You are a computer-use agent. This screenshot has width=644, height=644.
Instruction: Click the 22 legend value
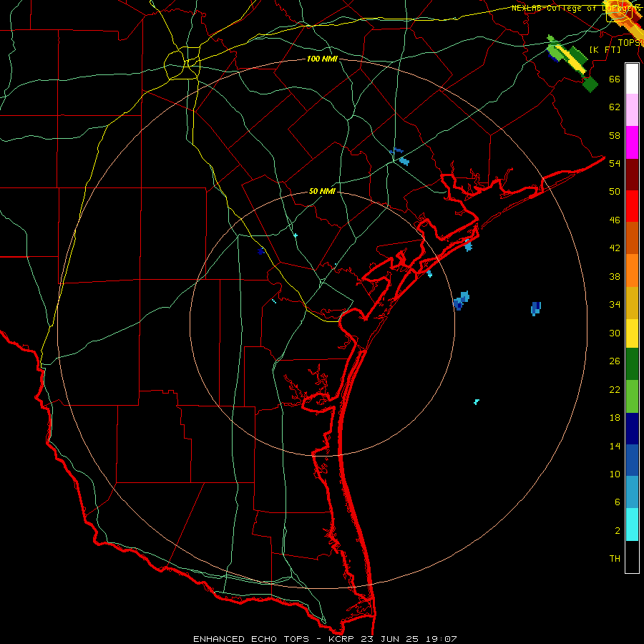(x=615, y=389)
